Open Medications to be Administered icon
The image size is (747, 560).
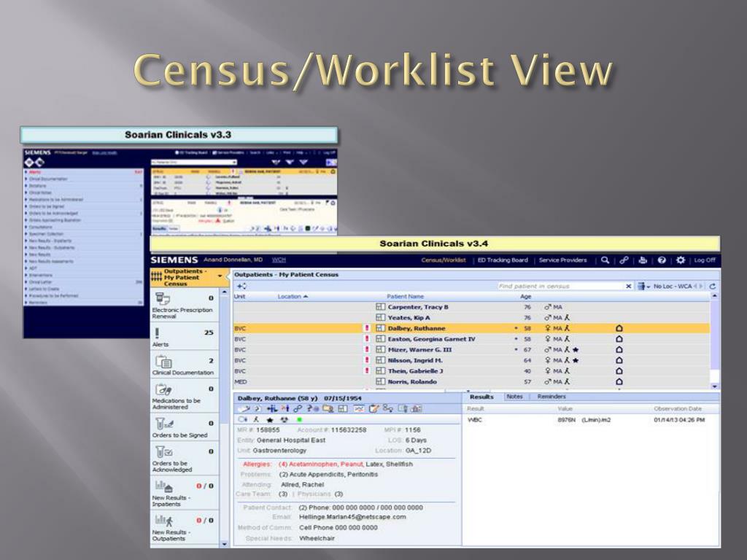pos(163,389)
